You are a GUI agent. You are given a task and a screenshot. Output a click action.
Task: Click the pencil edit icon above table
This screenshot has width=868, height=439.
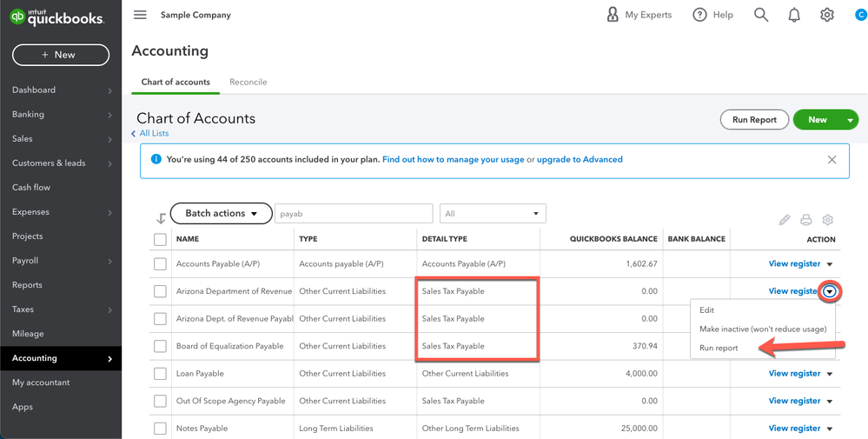pyautogui.click(x=785, y=220)
